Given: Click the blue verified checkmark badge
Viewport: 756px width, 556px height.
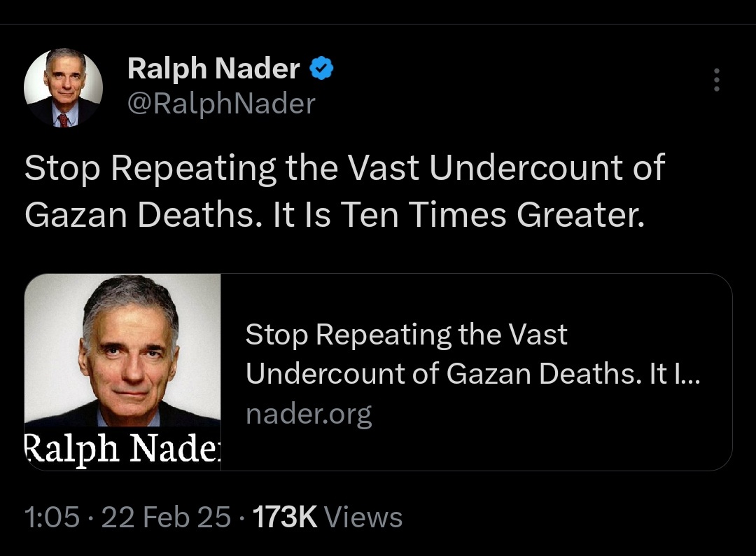Looking at the screenshot, I should tap(321, 68).
